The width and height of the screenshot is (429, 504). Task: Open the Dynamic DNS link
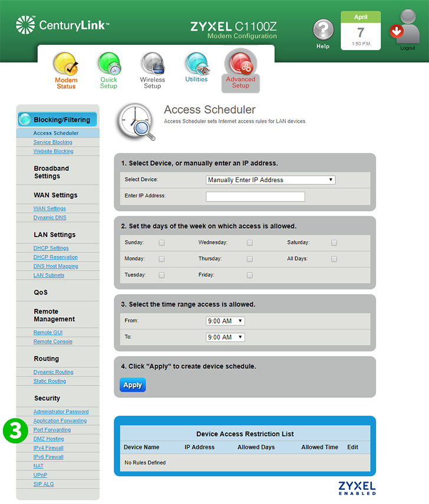click(x=50, y=218)
